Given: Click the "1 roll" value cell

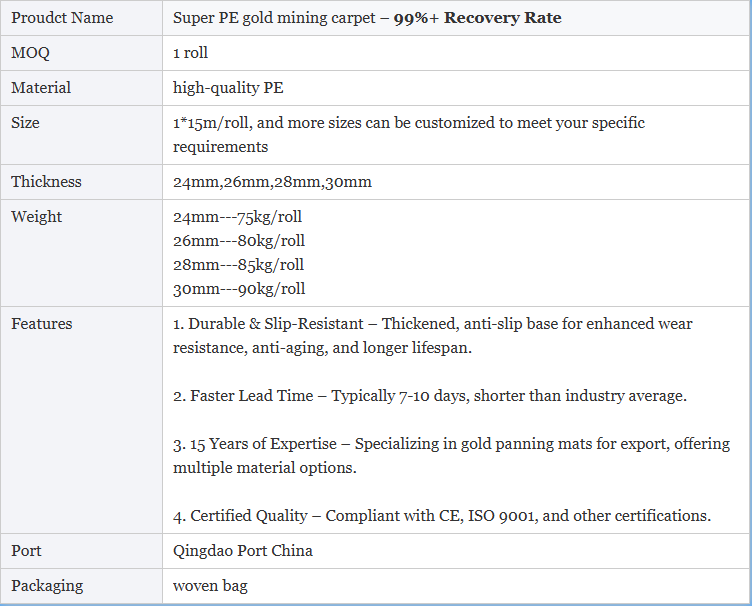Looking at the screenshot, I should (x=191, y=53).
